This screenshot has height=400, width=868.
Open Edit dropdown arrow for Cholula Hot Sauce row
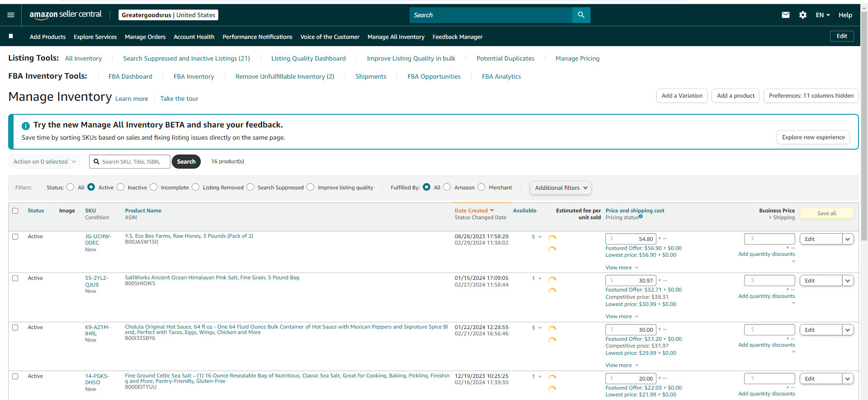tap(848, 330)
